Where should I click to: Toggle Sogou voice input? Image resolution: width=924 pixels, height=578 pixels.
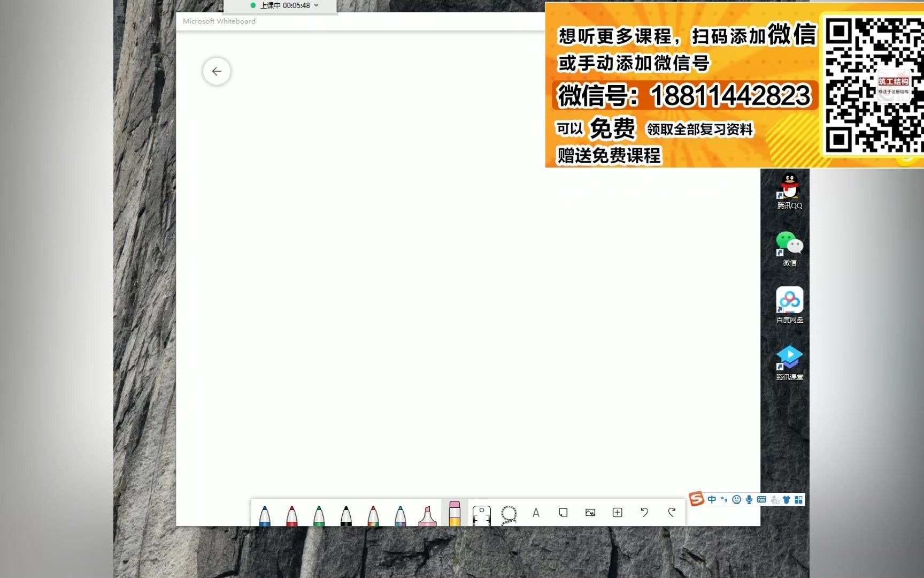coord(749,499)
